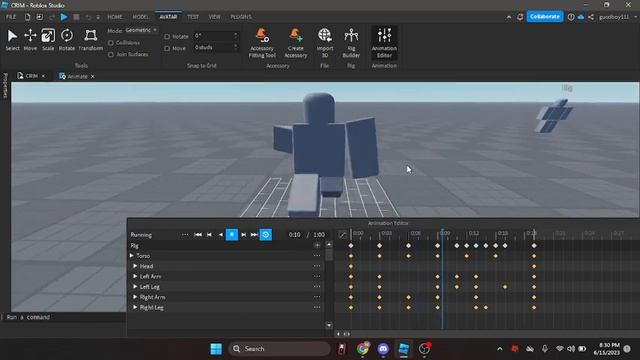
Task: Click the Collaborate button
Action: [544, 16]
